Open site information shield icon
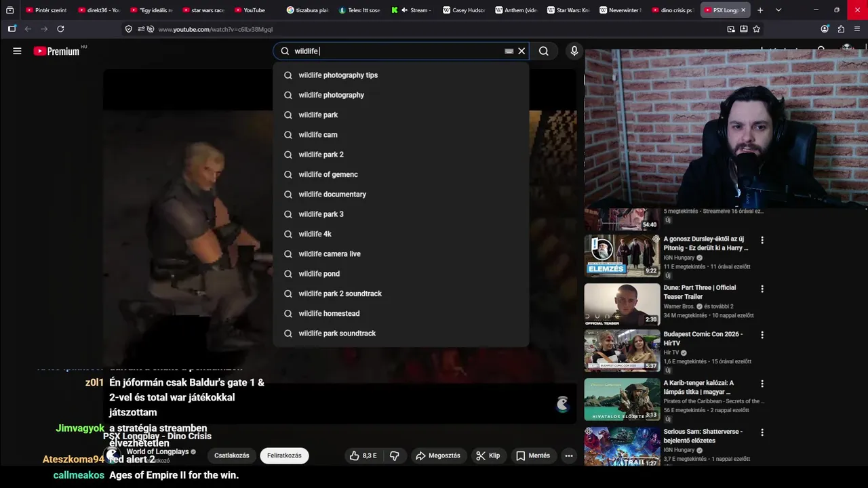The image size is (868, 488). point(129,29)
